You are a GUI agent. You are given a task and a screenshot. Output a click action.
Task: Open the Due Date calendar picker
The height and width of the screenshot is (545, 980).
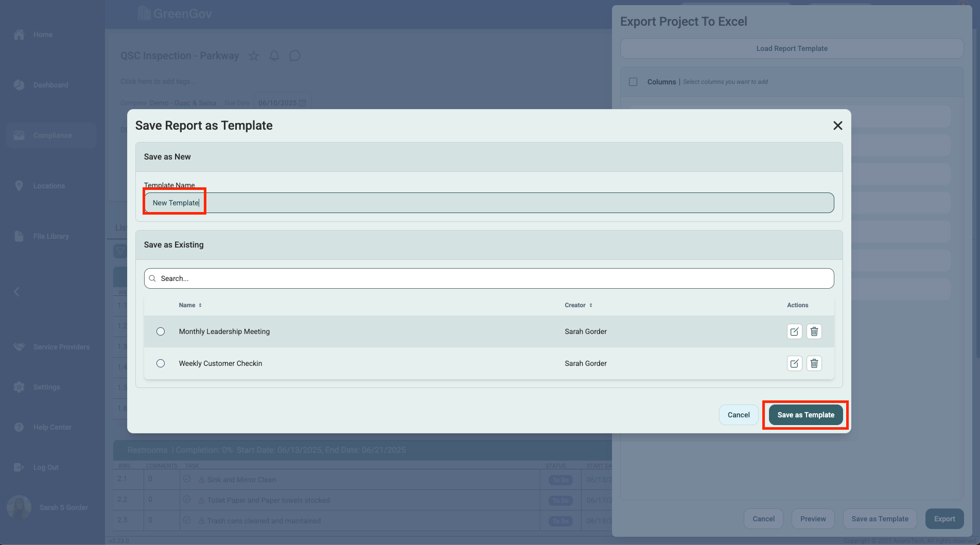pos(302,103)
